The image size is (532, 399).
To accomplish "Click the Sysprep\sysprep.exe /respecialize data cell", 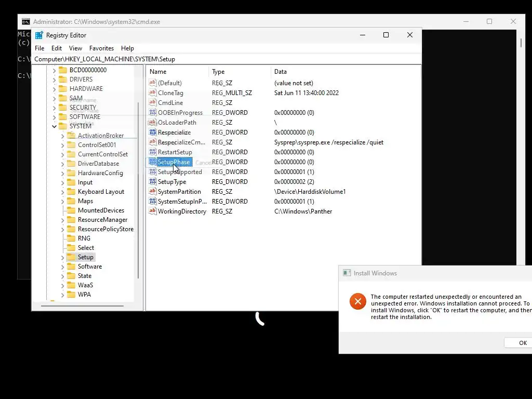I will (x=328, y=142).
